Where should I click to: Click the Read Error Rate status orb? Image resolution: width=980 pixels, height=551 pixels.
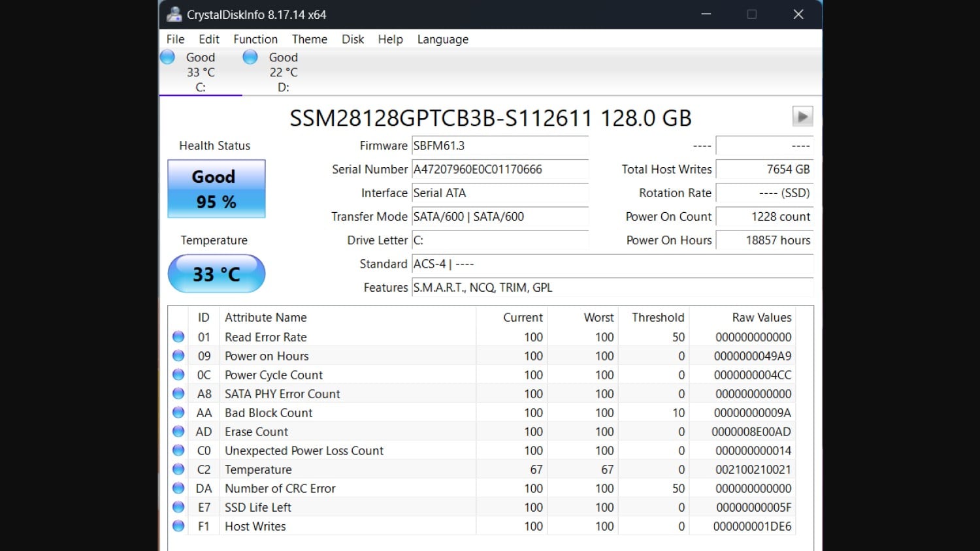point(178,337)
